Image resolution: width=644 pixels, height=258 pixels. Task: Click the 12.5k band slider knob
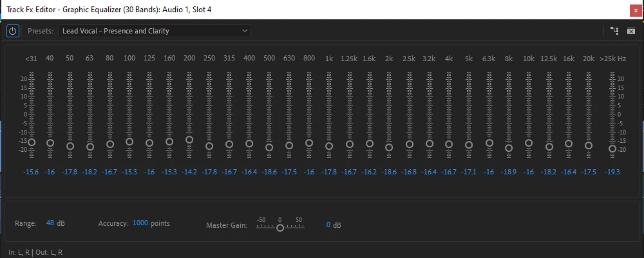tap(549, 147)
